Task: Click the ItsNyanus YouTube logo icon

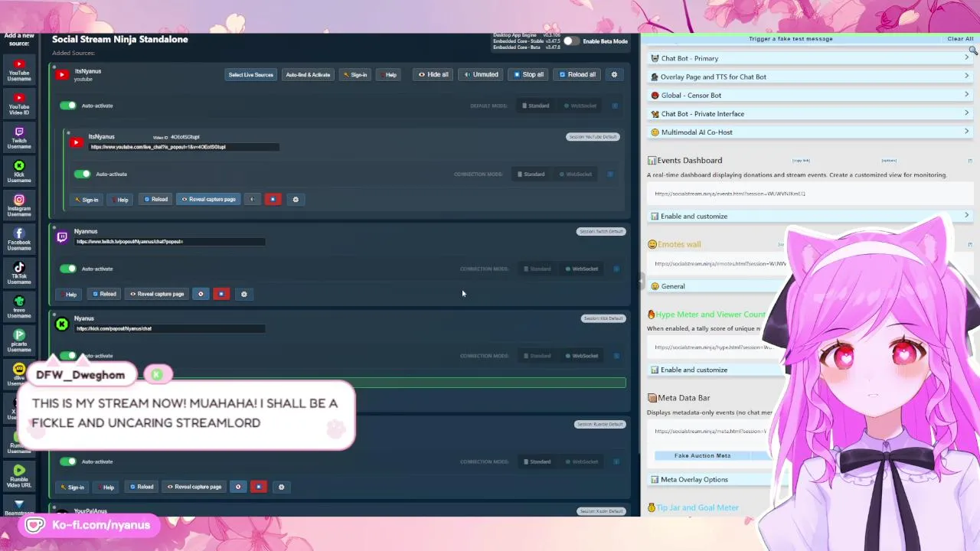Action: click(x=62, y=74)
